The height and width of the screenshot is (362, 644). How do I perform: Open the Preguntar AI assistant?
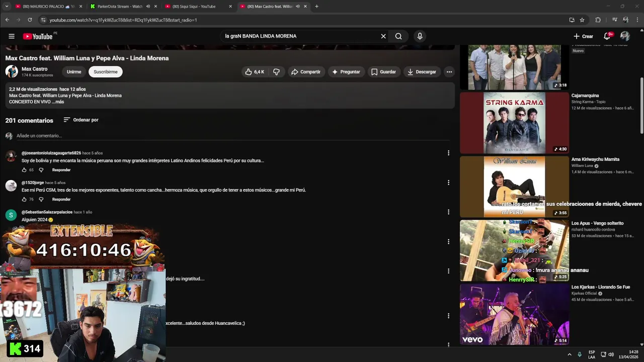[346, 72]
